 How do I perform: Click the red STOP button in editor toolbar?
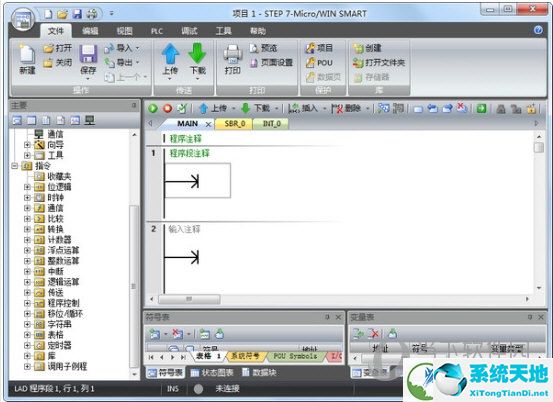168,108
